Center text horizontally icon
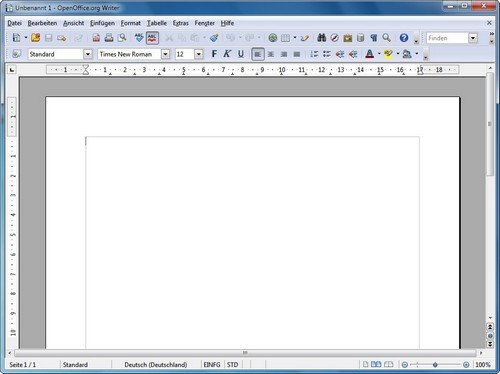500x374 pixels. tap(271, 54)
